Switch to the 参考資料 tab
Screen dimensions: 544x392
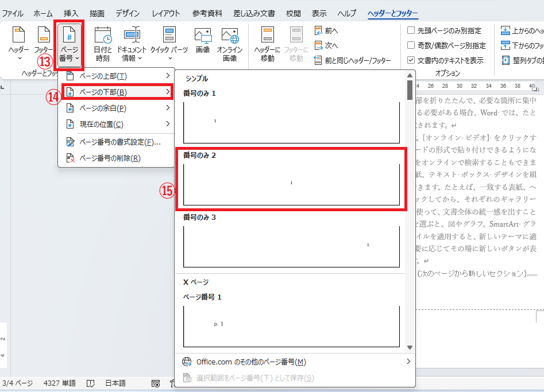[x=207, y=14]
